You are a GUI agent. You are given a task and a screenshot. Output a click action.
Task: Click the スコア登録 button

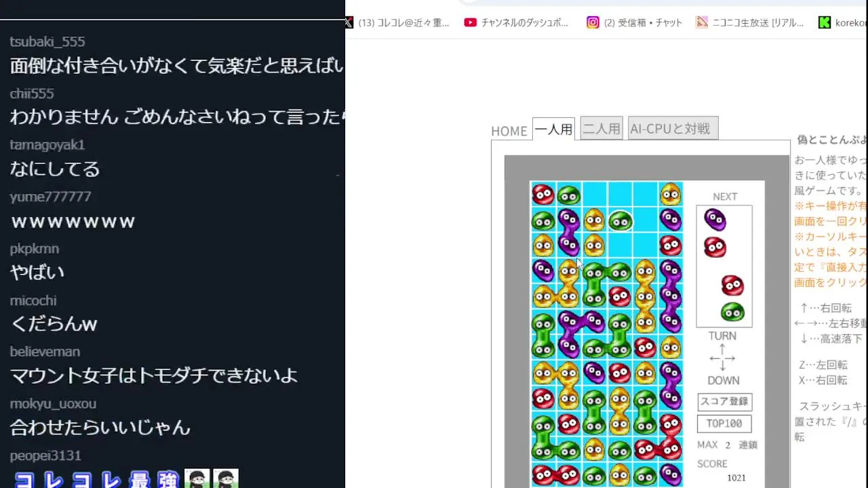pos(724,401)
